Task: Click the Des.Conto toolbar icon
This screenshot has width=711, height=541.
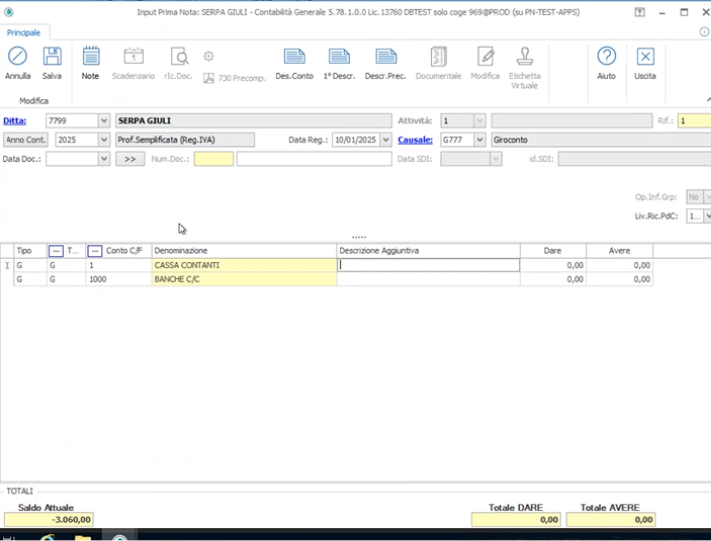Action: click(294, 62)
